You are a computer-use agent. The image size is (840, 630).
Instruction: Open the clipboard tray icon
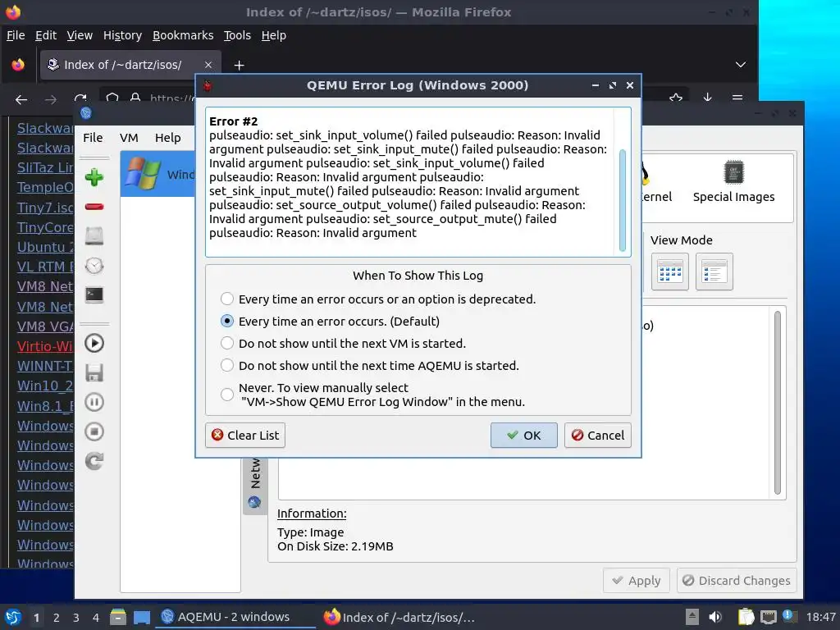[746, 617]
